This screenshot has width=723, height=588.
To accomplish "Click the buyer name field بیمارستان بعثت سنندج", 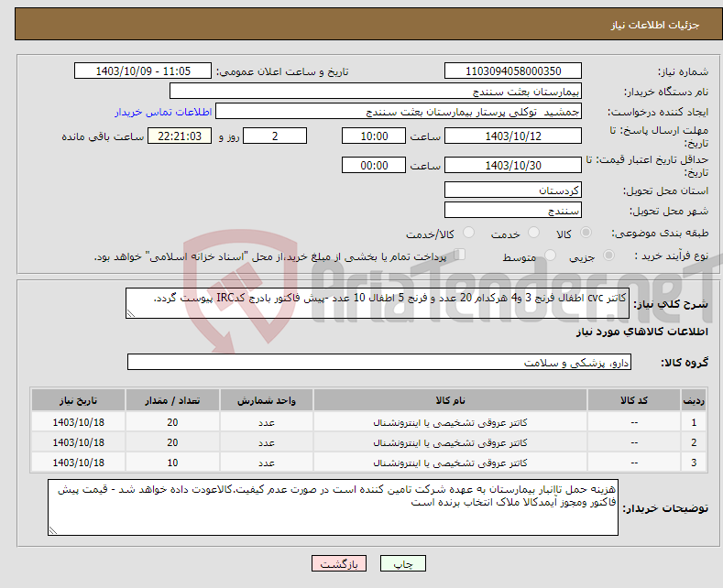I will [x=376, y=92].
